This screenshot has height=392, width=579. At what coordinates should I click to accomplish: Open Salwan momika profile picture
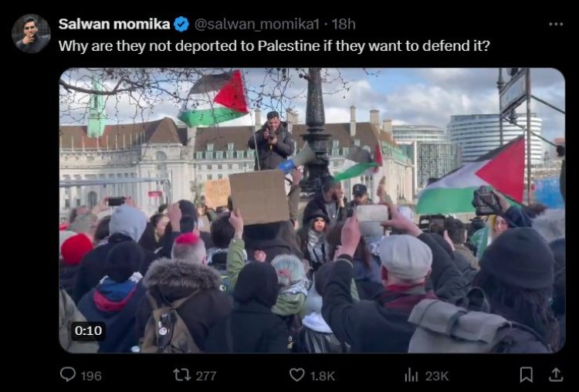click(31, 34)
